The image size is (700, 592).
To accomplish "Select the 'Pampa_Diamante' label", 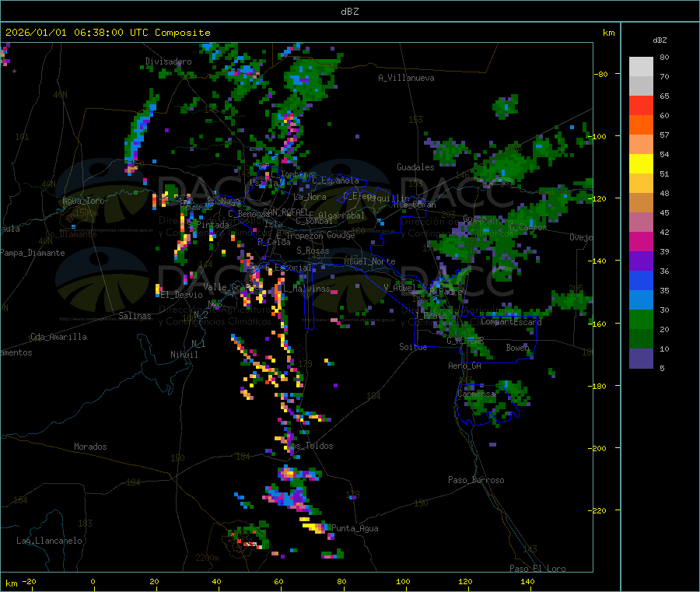I will point(33,253).
